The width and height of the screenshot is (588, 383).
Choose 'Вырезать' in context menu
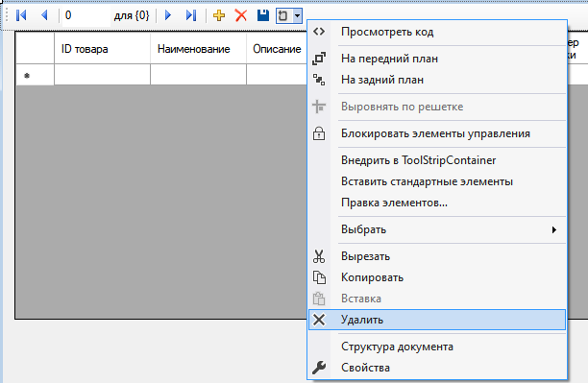click(437, 256)
